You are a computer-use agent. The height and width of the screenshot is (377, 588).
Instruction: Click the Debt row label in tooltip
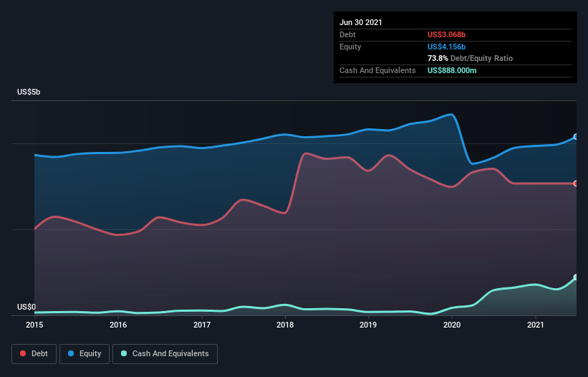[x=347, y=34]
